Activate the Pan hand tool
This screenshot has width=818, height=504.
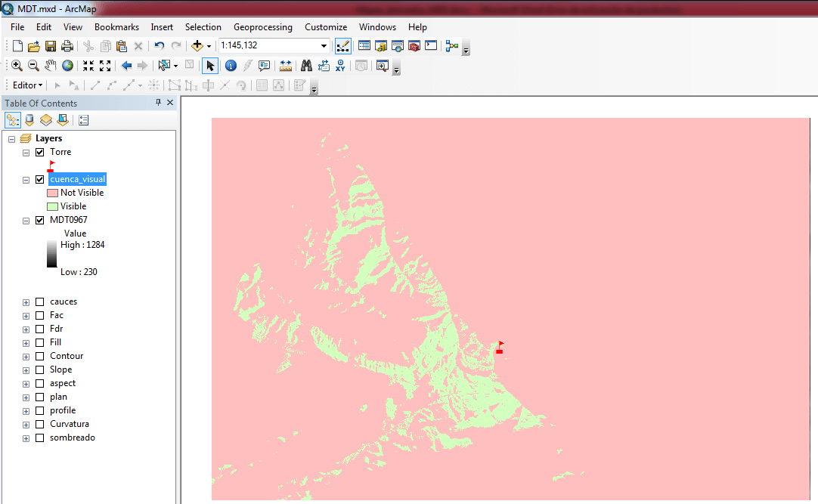click(x=51, y=66)
